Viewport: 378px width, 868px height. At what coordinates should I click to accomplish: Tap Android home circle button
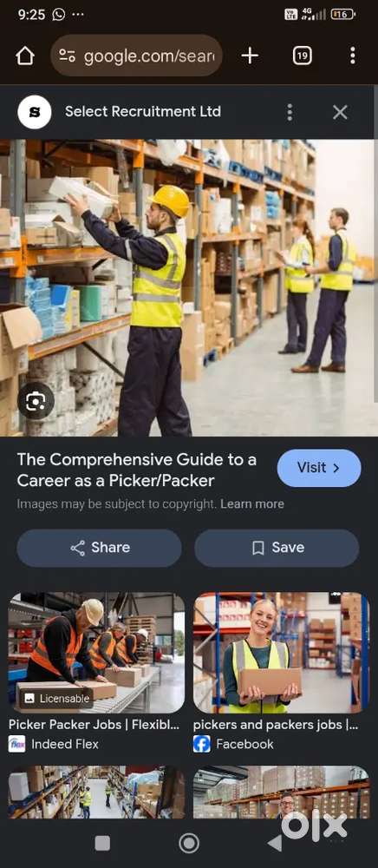click(189, 843)
